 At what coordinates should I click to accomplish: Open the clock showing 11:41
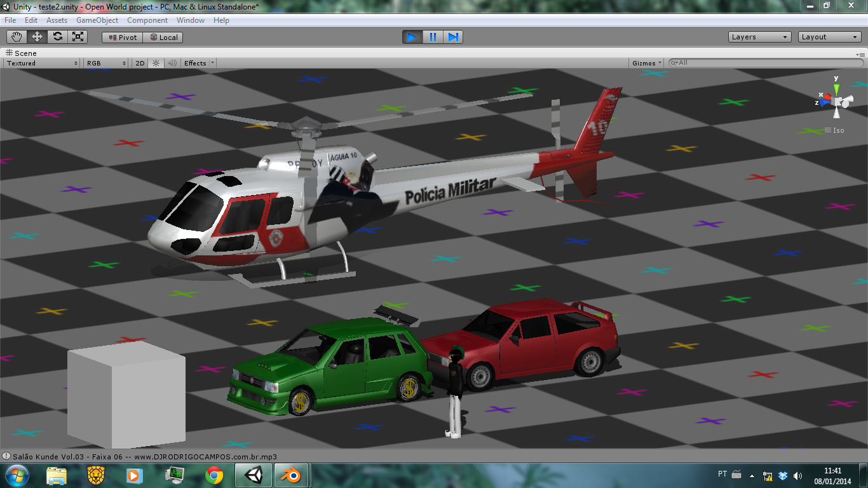tap(832, 476)
